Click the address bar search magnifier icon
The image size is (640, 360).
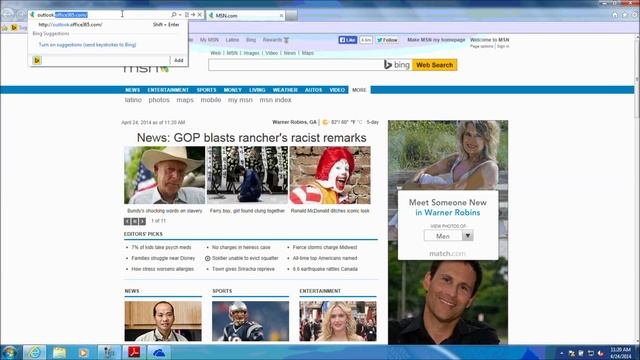(173, 15)
